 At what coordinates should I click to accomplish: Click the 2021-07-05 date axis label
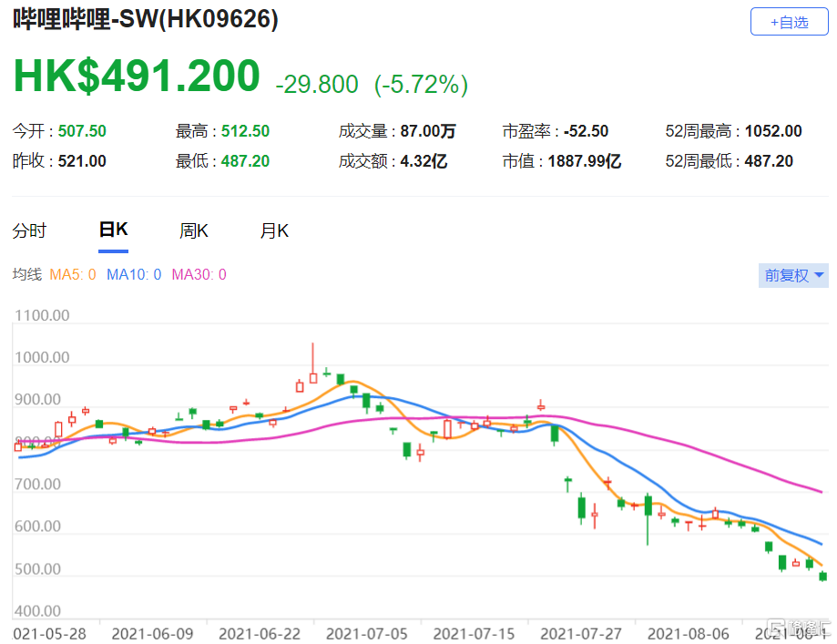point(367,634)
